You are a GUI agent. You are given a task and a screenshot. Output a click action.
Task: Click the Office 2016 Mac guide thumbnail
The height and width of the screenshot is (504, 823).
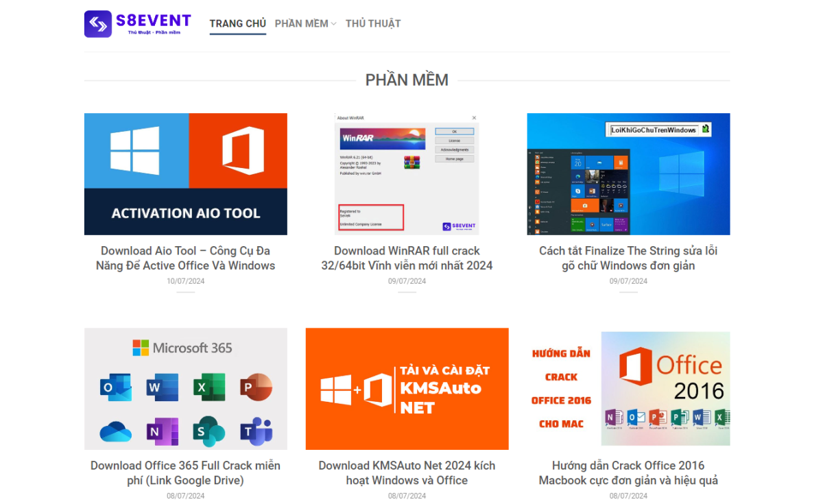coord(628,389)
